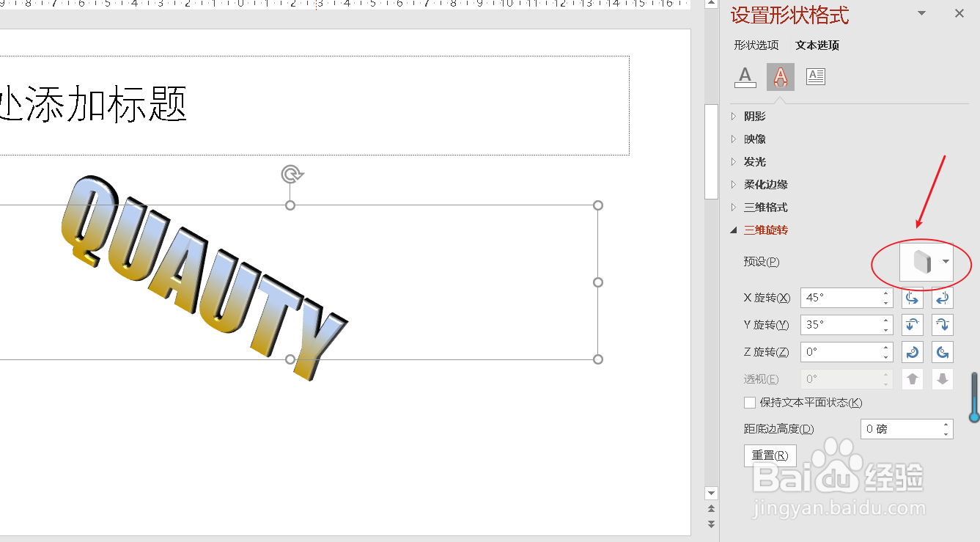This screenshot has width=980, height=542.
Task: Toggle the 保持文本平面状态 checkbox
Action: (x=750, y=403)
